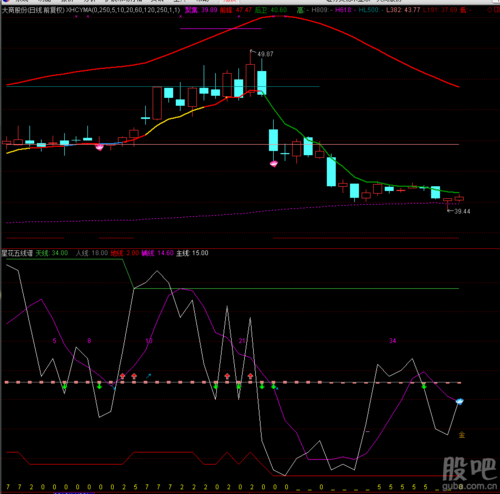500x494 pixels.
Task: Click the XHCYMA indicator parameter text
Action: [x=123, y=10]
